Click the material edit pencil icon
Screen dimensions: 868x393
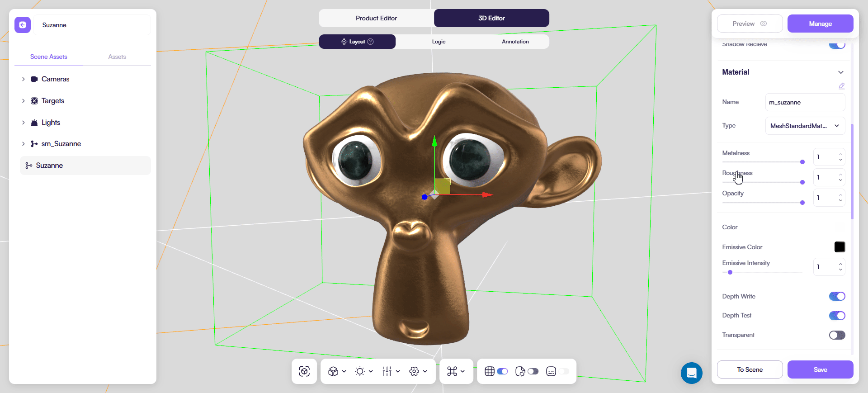(841, 86)
